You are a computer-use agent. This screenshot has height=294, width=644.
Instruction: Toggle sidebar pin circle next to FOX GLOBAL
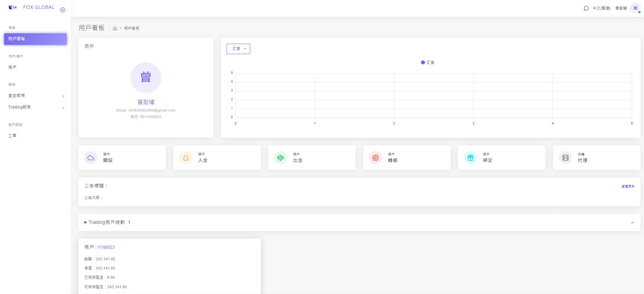click(62, 10)
